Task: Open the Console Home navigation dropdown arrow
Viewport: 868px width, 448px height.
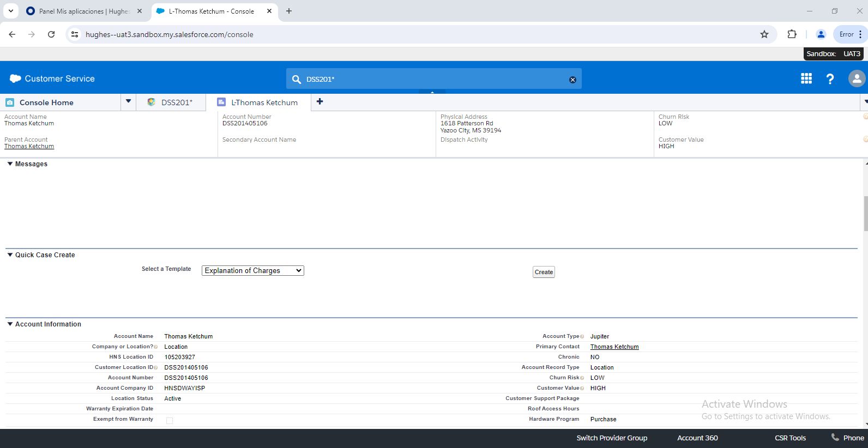Action: [x=128, y=101]
